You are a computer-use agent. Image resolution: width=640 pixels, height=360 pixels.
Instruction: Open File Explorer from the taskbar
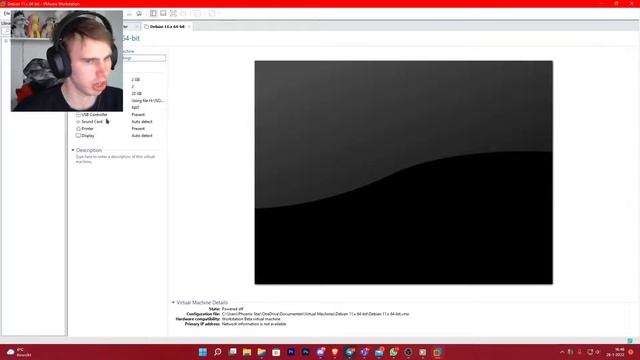pyautogui.click(x=247, y=352)
